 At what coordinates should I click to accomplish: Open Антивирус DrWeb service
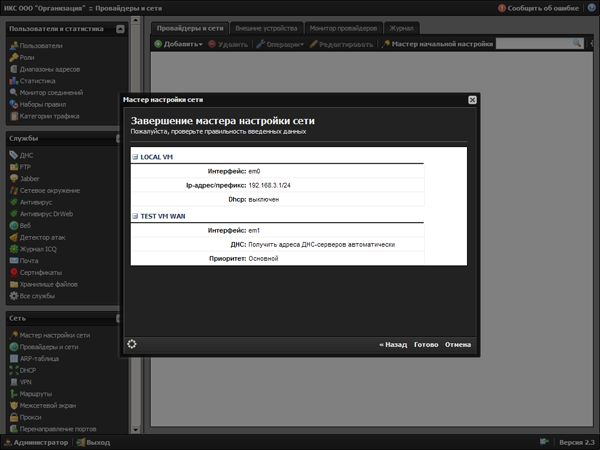(x=41, y=214)
